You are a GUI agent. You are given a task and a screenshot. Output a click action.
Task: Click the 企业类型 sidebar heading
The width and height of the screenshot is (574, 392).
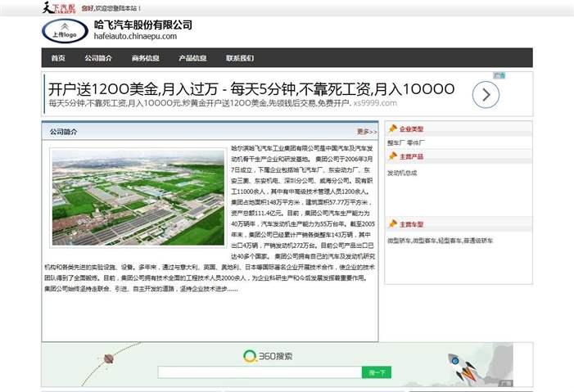point(412,128)
